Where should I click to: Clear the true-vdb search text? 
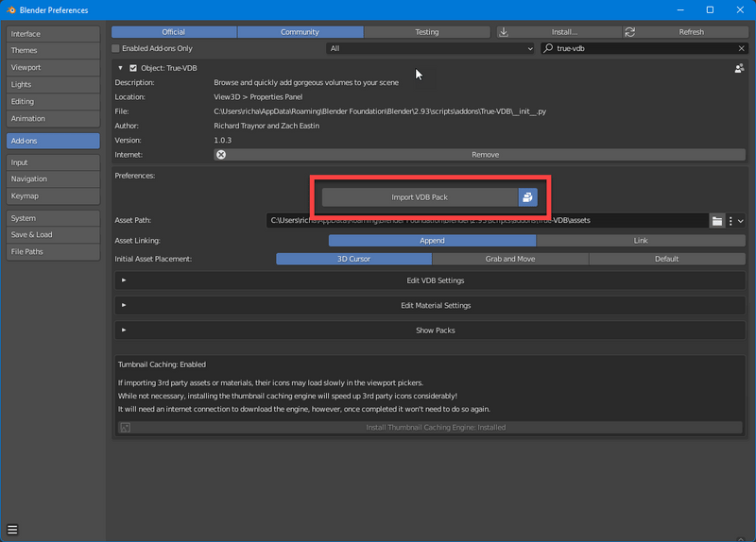pos(740,48)
